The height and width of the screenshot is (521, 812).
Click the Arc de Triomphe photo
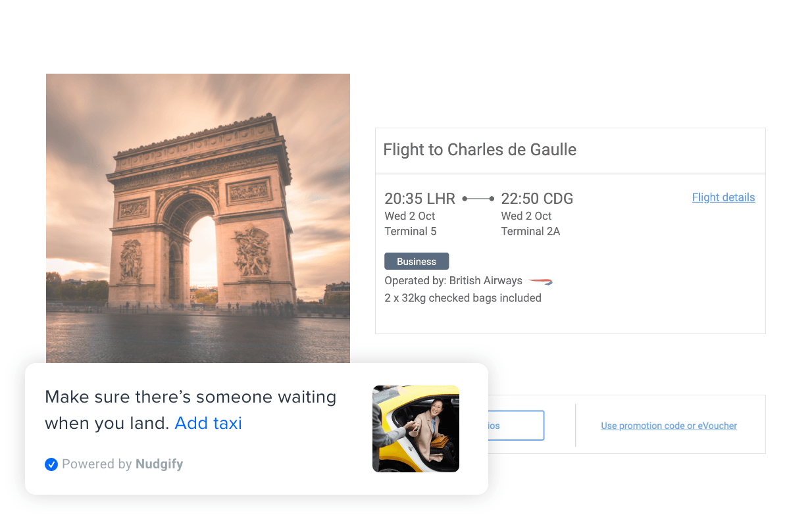click(198, 218)
